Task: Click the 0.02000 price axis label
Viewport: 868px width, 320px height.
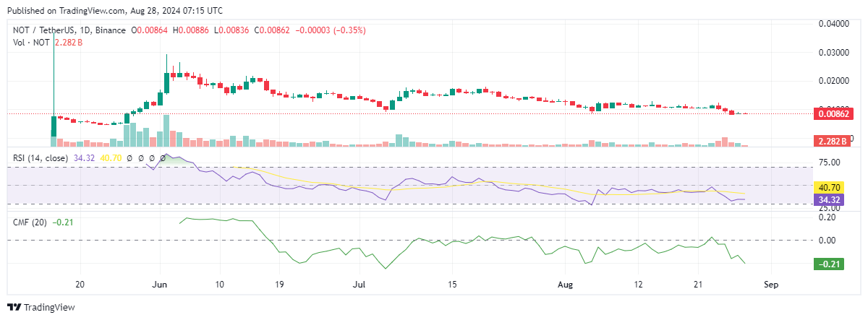Action: click(x=833, y=82)
